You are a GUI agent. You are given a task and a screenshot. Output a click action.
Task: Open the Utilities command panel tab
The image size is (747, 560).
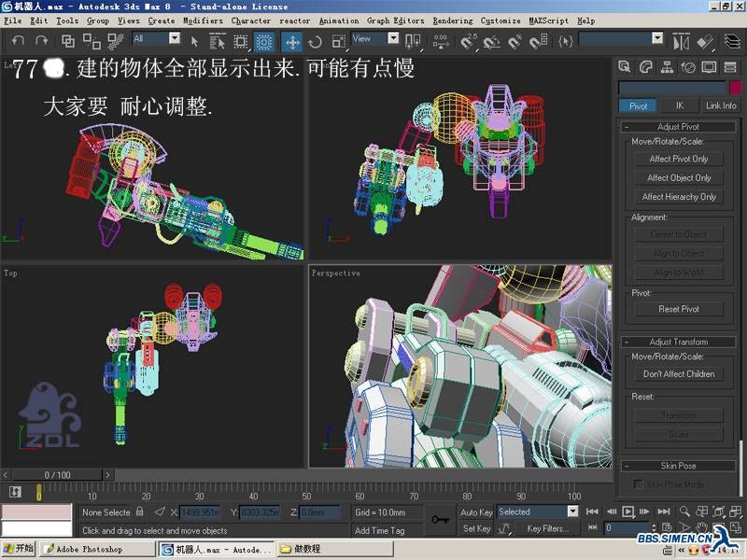[730, 66]
